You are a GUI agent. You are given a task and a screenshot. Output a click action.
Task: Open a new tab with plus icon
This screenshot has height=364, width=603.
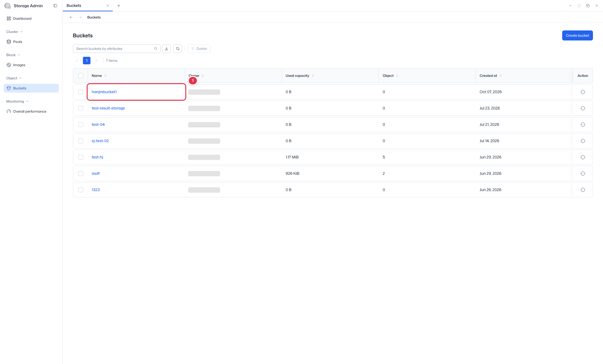tap(119, 6)
